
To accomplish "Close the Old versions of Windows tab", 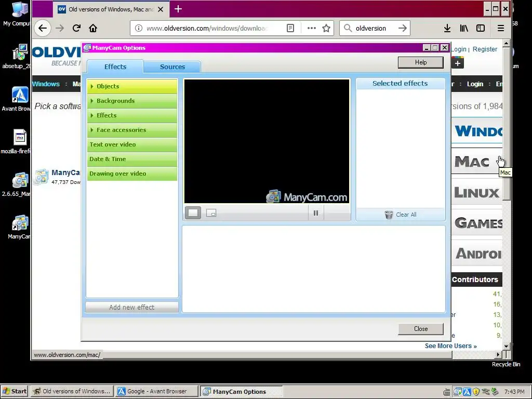I will [161, 9].
